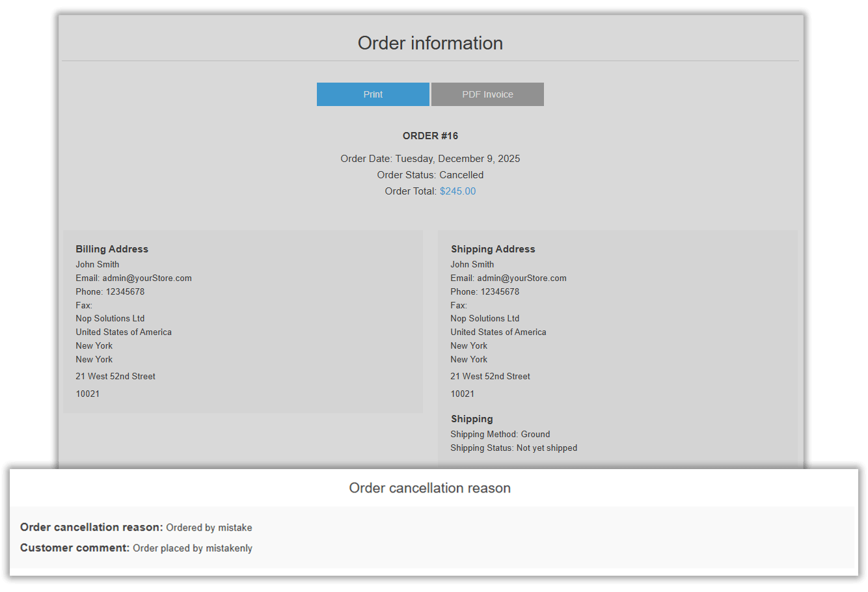Select the Order Status: Cancelled text
This screenshot has width=868, height=592.
click(x=430, y=174)
